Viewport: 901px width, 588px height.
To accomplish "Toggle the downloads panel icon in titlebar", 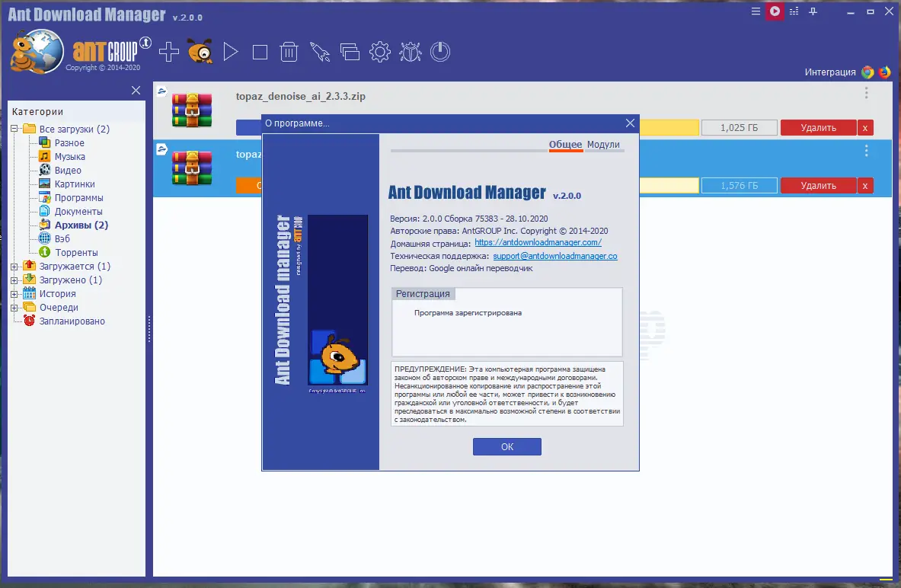I will click(794, 11).
